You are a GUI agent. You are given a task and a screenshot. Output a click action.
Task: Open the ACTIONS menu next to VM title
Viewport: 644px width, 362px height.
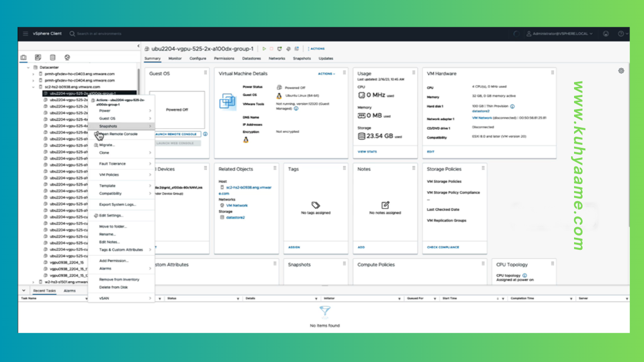click(x=316, y=49)
